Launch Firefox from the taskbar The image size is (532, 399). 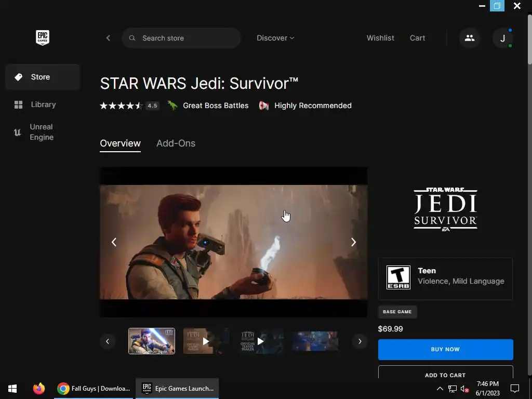click(38, 389)
